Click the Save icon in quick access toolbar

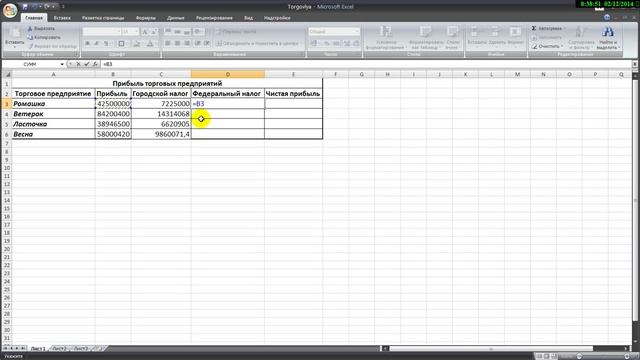pos(25,7)
